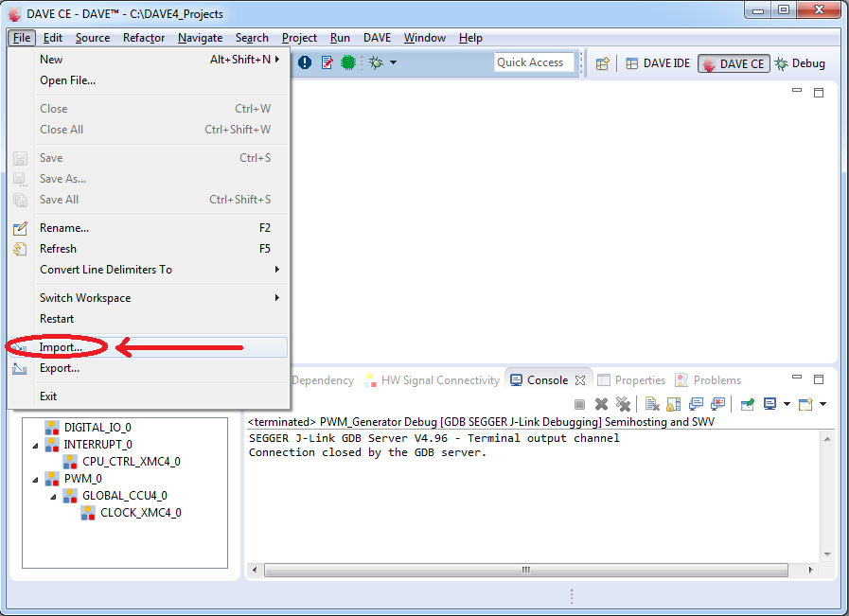Minimize the editor area
Image resolution: width=849 pixels, height=616 pixels.
(x=797, y=91)
